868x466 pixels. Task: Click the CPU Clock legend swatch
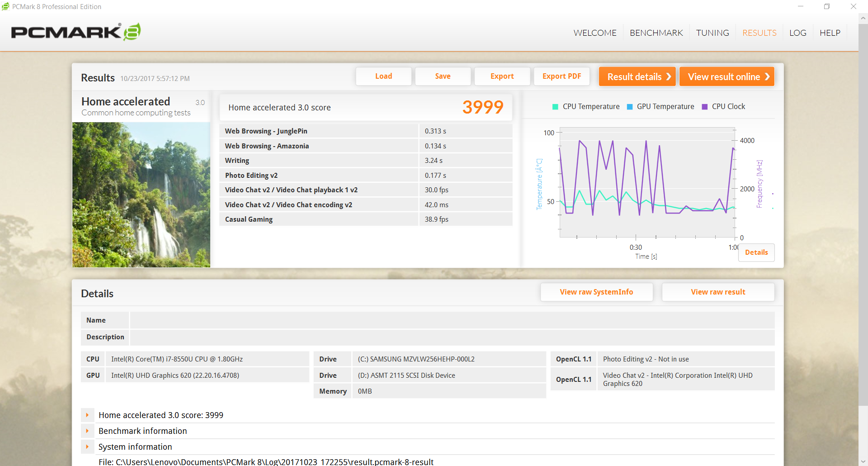pos(704,107)
